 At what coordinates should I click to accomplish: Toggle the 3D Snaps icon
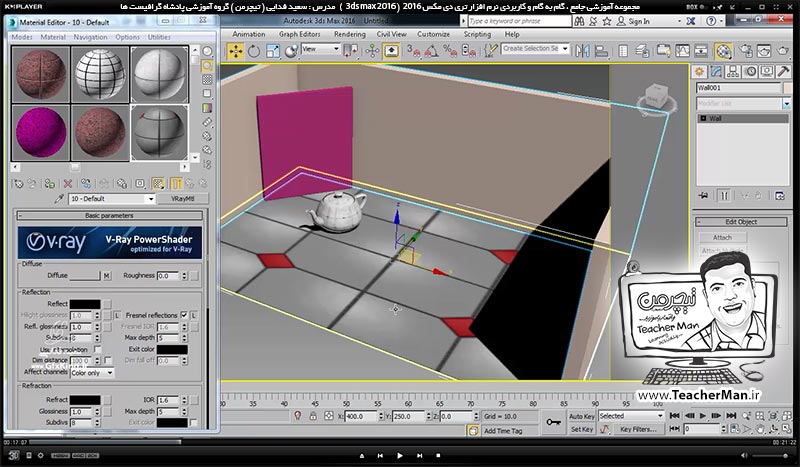[x=412, y=51]
